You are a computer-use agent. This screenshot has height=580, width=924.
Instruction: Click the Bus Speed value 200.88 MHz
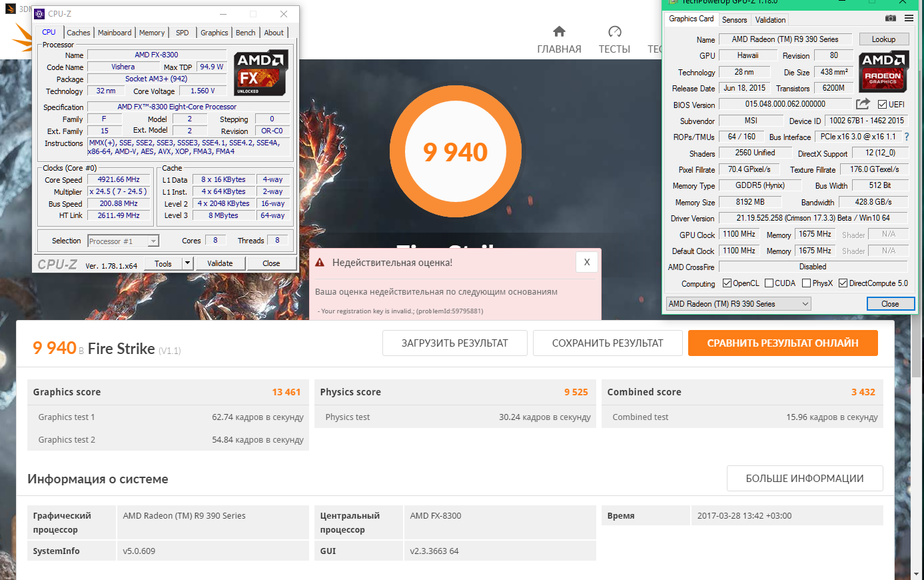[119, 204]
